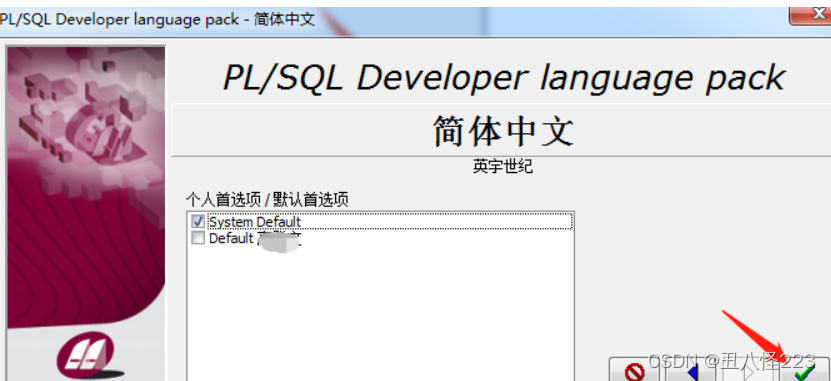Screen dimensions: 831x381
Task: Click the 英宇世纪 author text
Action: click(x=502, y=167)
